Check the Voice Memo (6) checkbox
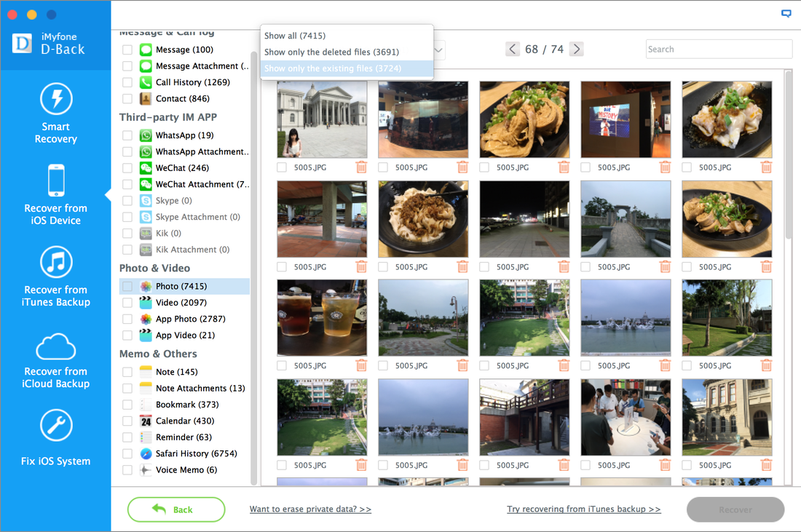This screenshot has width=801, height=532. coord(127,470)
